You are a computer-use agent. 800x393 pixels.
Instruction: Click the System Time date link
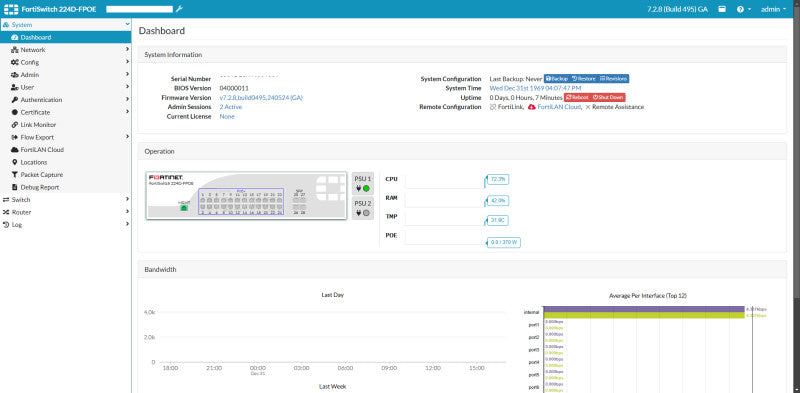click(535, 88)
